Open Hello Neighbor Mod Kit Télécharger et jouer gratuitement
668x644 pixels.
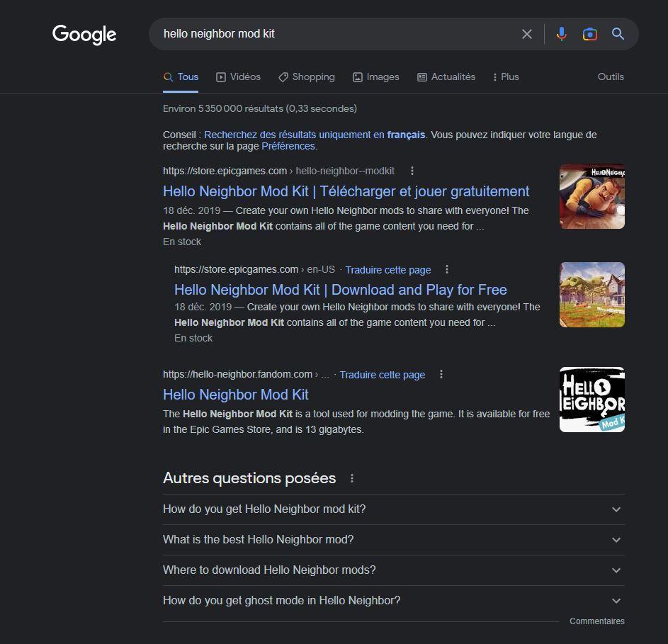click(346, 191)
